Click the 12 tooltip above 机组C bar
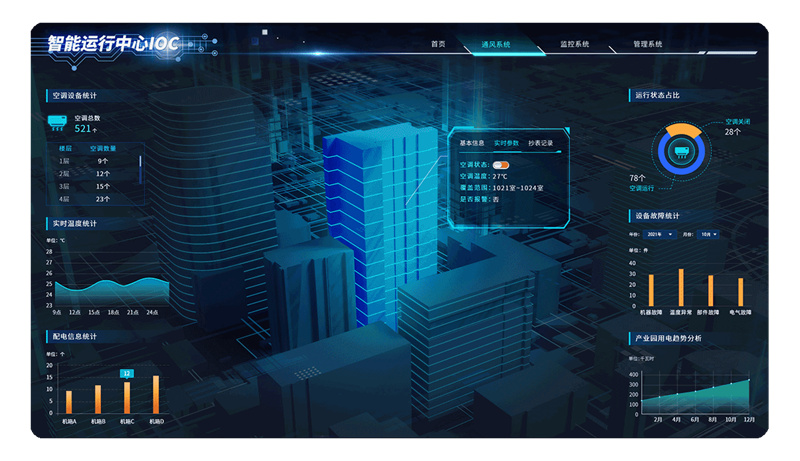This screenshot has width=800, height=461. [126, 373]
